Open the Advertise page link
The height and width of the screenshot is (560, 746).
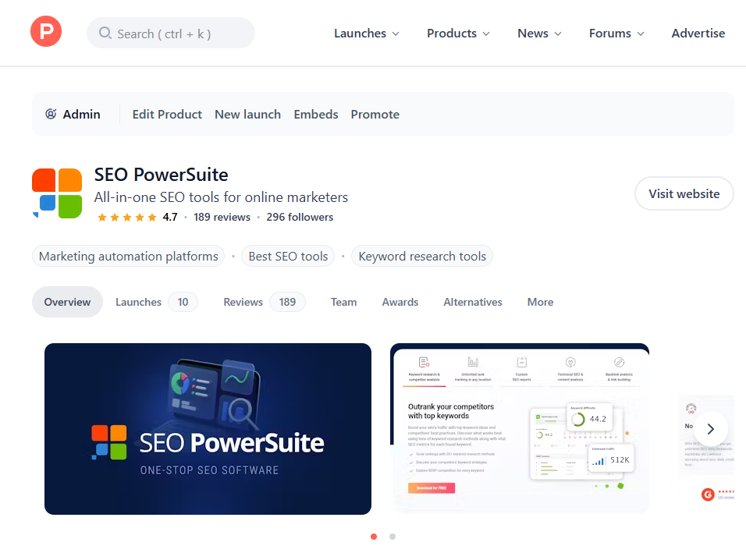pos(698,34)
